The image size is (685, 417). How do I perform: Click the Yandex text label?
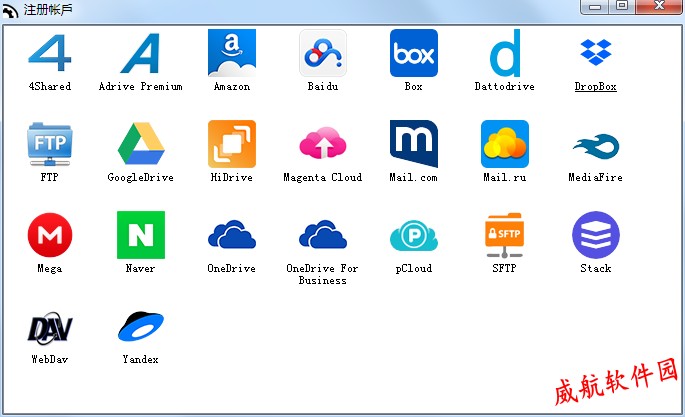coord(140,359)
